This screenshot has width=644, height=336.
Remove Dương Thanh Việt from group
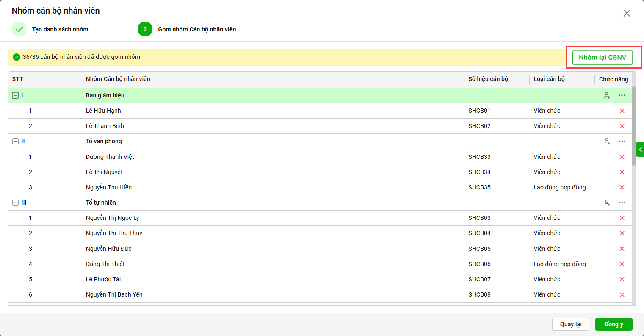click(x=622, y=157)
